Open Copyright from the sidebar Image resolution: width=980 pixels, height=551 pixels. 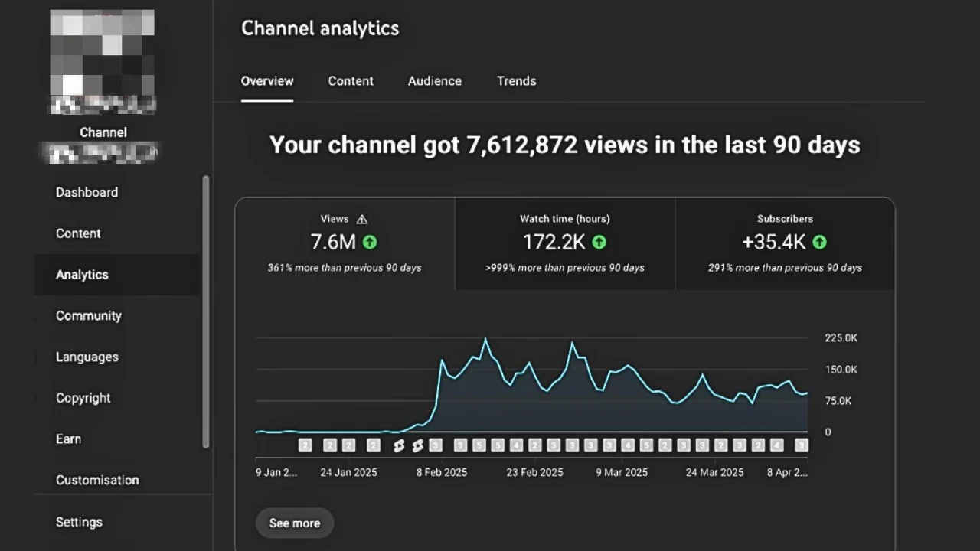pos(83,397)
